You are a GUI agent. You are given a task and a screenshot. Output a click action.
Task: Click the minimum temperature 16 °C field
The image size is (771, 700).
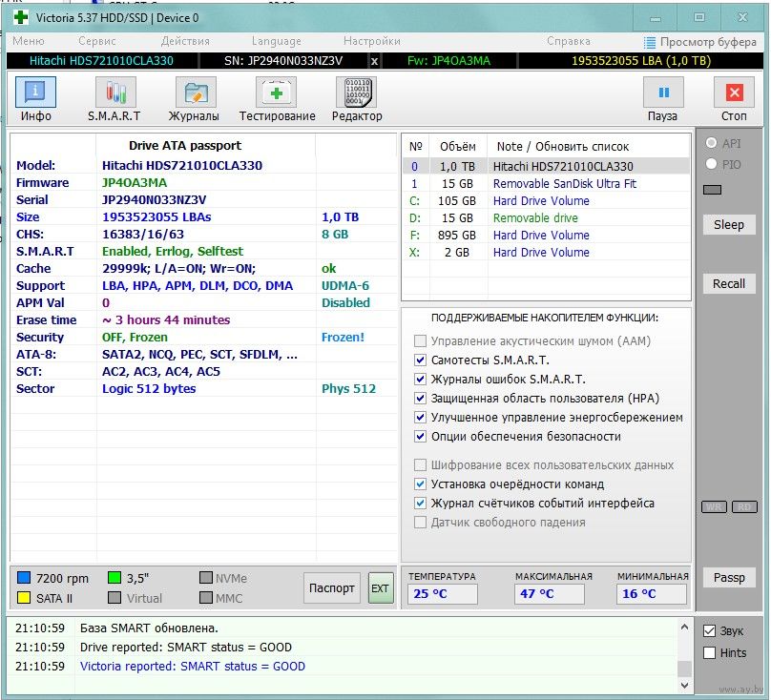coord(652,594)
